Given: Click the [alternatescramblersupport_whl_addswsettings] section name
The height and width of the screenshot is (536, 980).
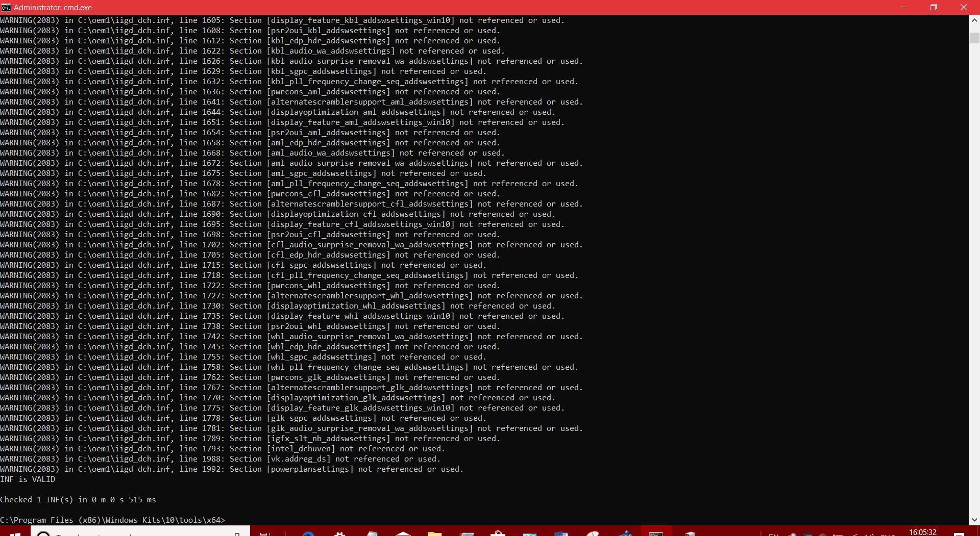Looking at the screenshot, I should pyautogui.click(x=370, y=296).
